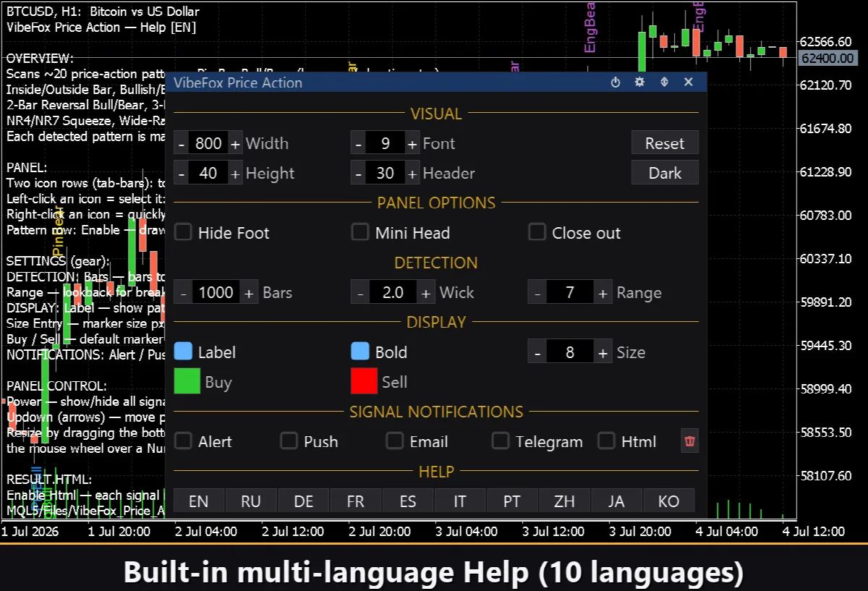Decrease Font size with minus button

pyautogui.click(x=358, y=143)
